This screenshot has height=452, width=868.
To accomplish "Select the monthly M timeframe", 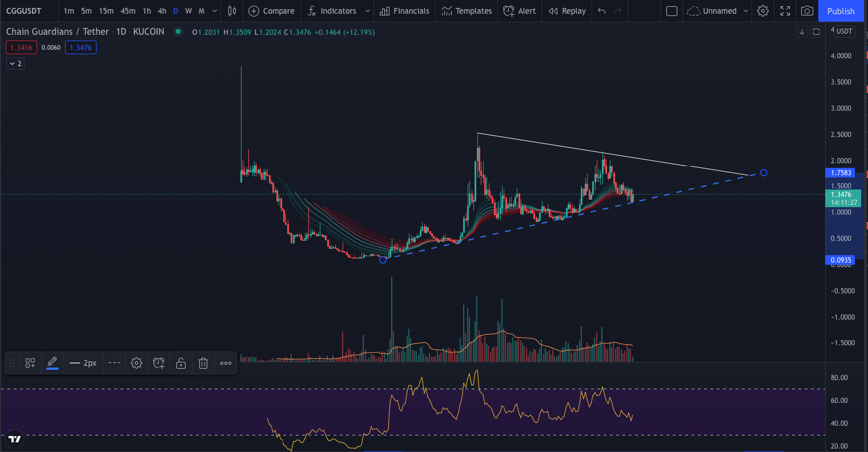I will (202, 11).
